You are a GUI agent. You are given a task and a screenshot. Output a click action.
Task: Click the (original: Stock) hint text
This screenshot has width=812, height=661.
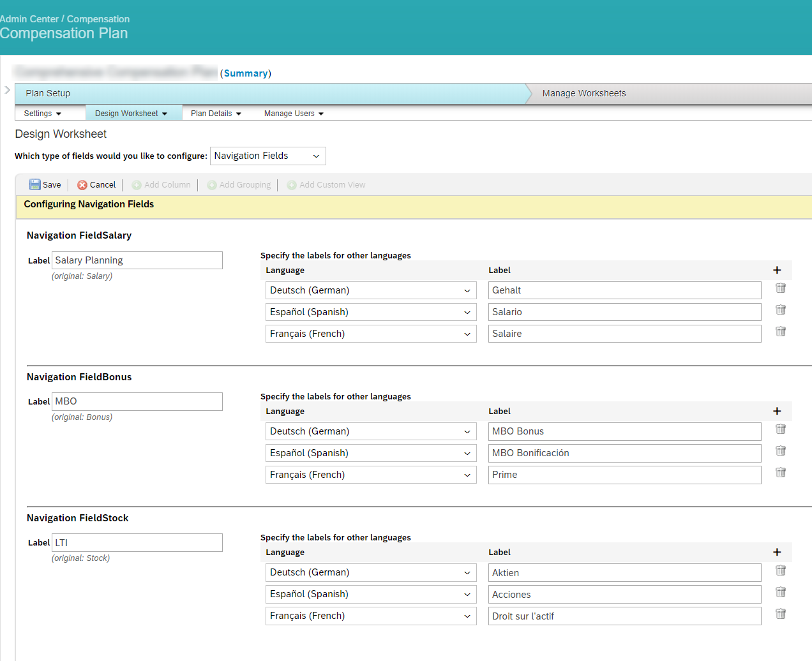tap(80, 558)
